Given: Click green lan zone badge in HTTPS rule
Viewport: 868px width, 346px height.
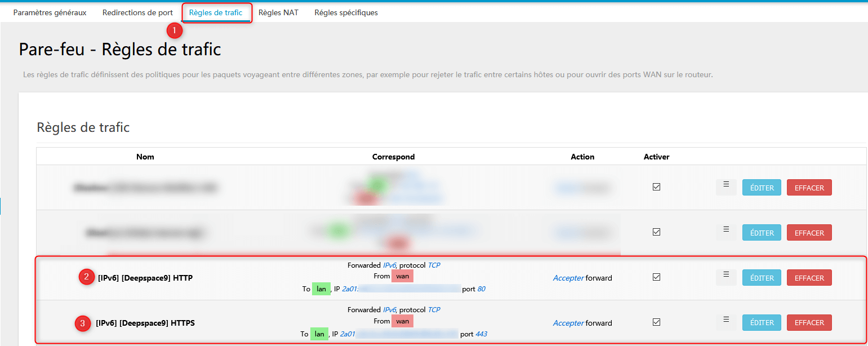Looking at the screenshot, I should click(x=319, y=334).
